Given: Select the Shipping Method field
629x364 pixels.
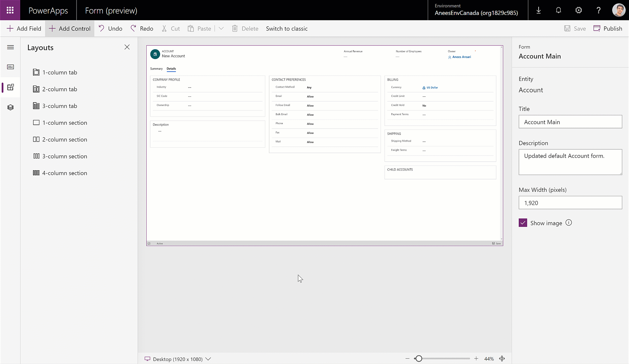Looking at the screenshot, I should point(440,141).
